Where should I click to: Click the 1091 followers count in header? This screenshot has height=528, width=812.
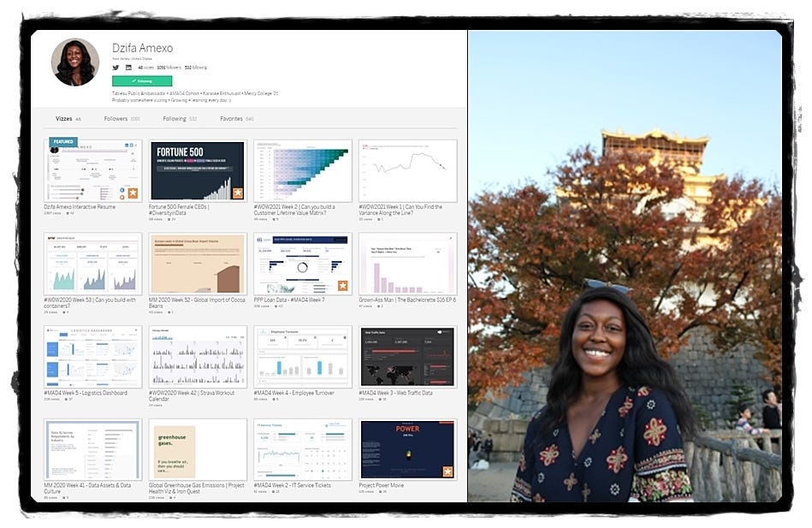pos(169,68)
